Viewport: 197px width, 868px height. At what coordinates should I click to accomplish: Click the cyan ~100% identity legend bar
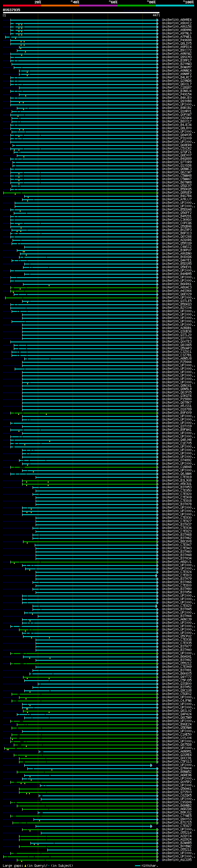tap(175, 6)
